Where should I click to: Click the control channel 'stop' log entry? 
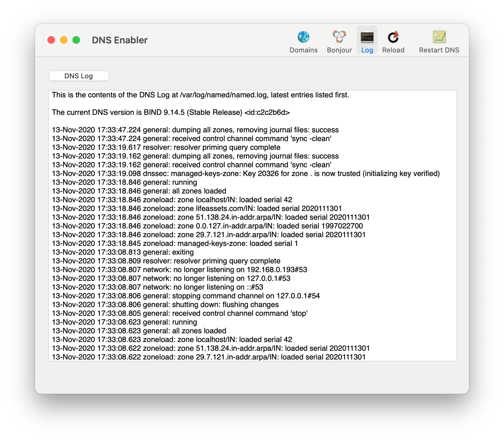tap(180, 313)
